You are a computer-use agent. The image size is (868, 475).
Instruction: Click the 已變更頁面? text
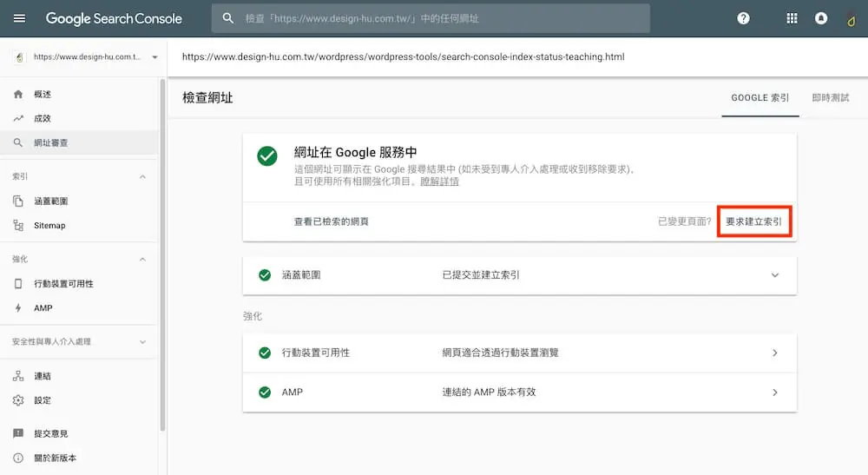point(684,221)
